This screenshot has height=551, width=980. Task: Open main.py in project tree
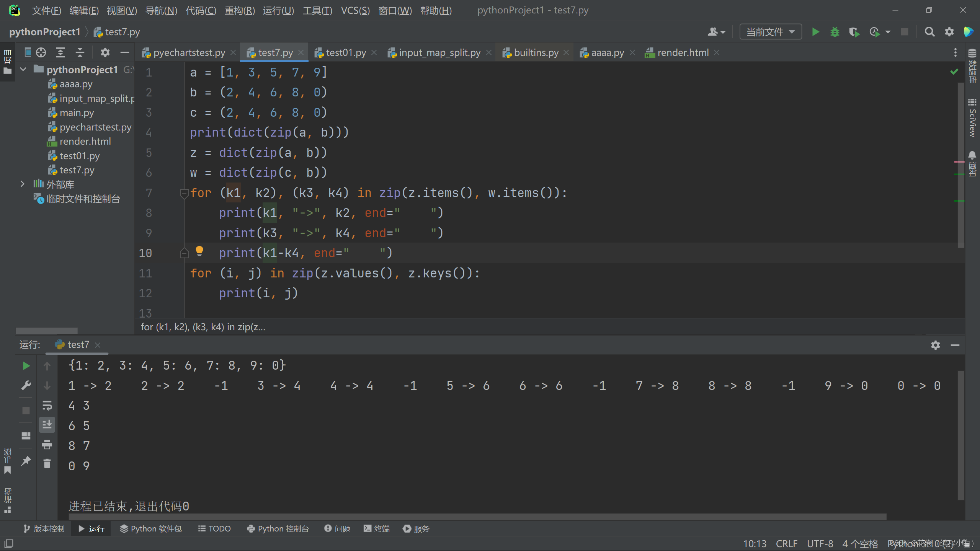pos(77,112)
